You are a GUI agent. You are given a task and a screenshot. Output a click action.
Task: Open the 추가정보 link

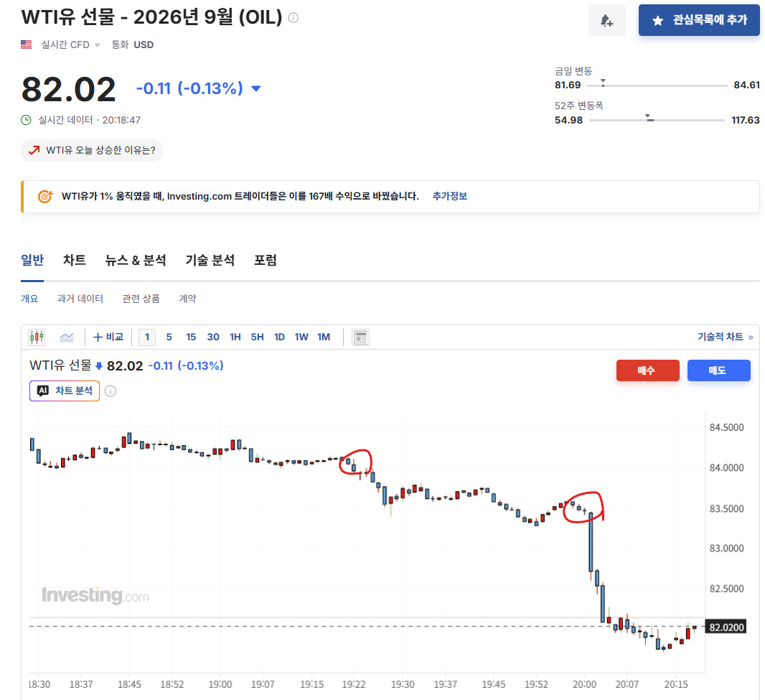450,196
